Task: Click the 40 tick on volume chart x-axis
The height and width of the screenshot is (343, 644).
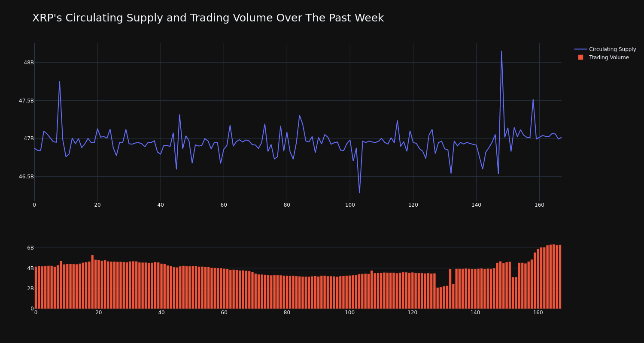Action: (161, 313)
